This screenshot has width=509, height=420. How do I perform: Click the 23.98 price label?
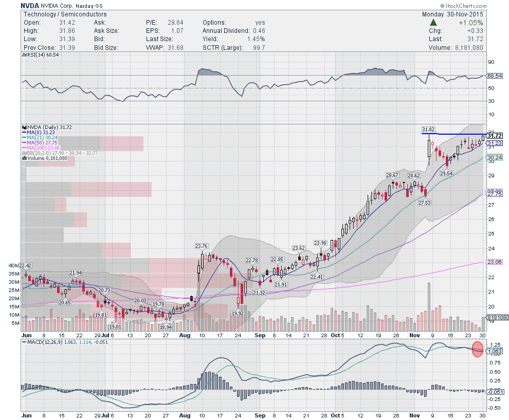[x=320, y=243]
